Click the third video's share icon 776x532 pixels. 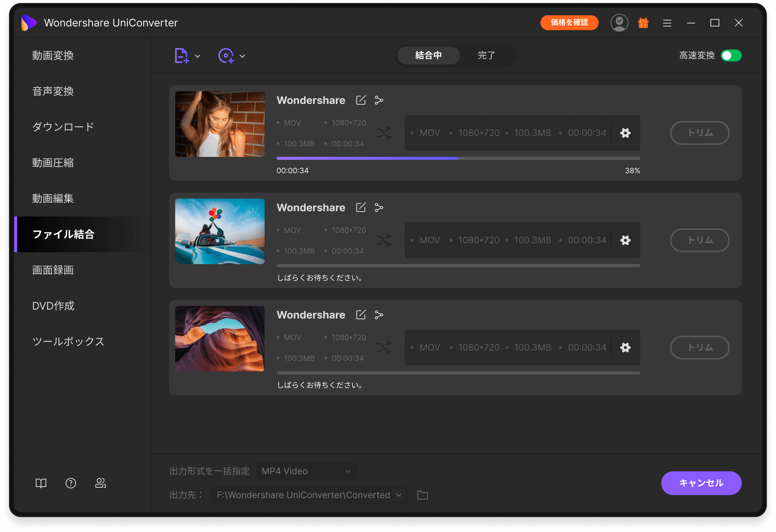(379, 315)
